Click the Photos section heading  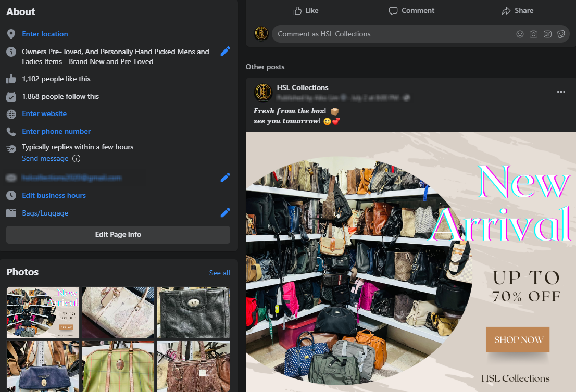pyautogui.click(x=22, y=272)
